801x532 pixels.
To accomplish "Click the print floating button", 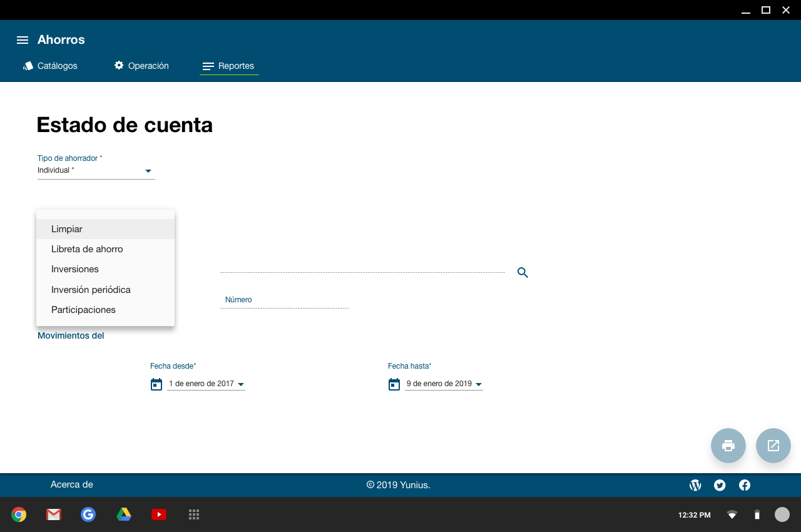I will pos(728,446).
